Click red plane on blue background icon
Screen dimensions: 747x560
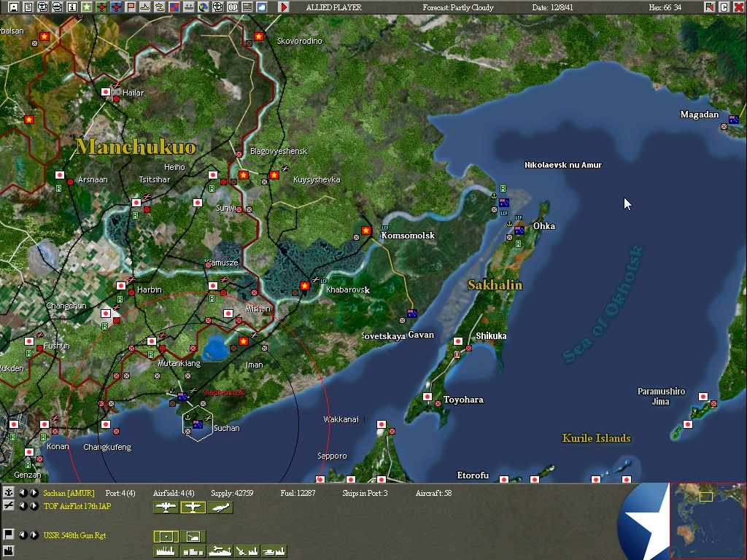pos(116,7)
